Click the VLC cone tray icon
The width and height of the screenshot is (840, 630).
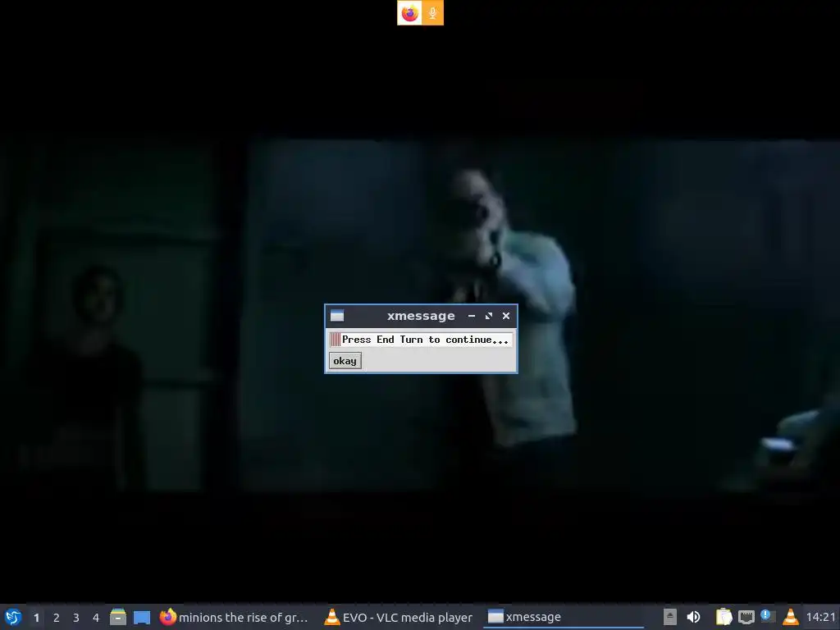point(791,617)
